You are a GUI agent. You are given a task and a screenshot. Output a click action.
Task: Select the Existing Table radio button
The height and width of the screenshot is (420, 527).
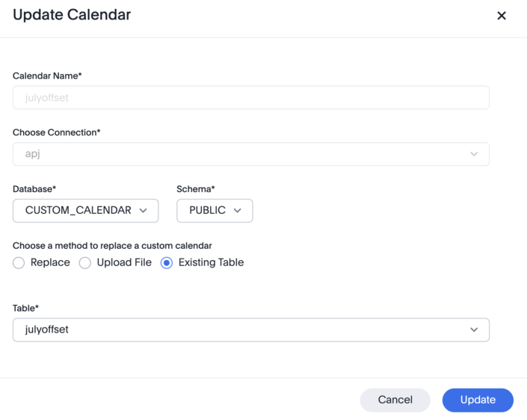click(167, 263)
